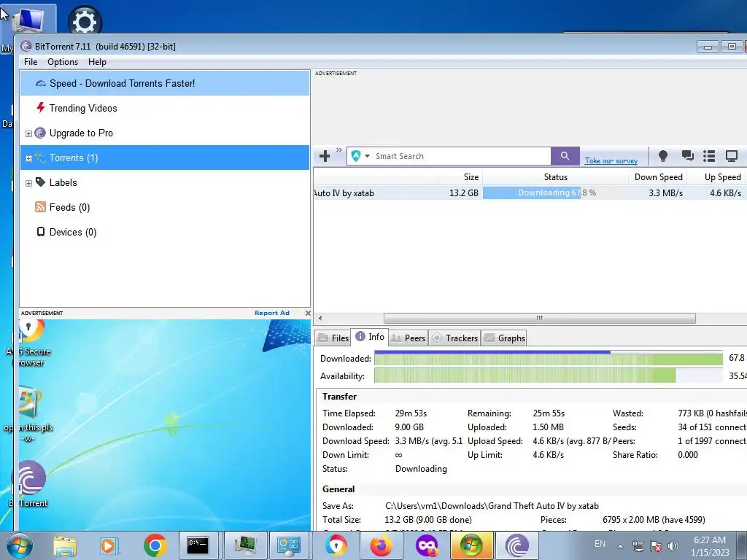Open Command Prompt taskbar icon

197,545
